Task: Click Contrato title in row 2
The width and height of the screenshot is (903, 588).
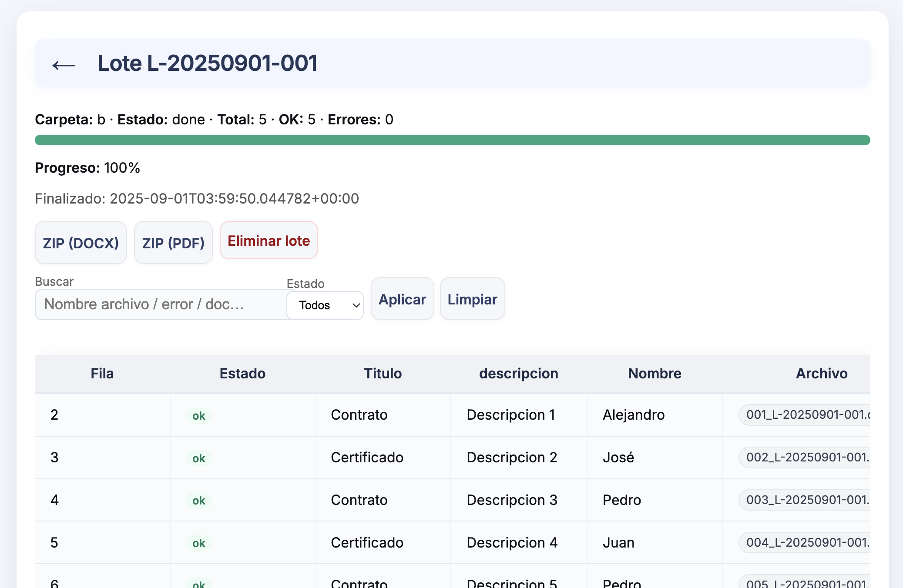Action: (x=359, y=415)
